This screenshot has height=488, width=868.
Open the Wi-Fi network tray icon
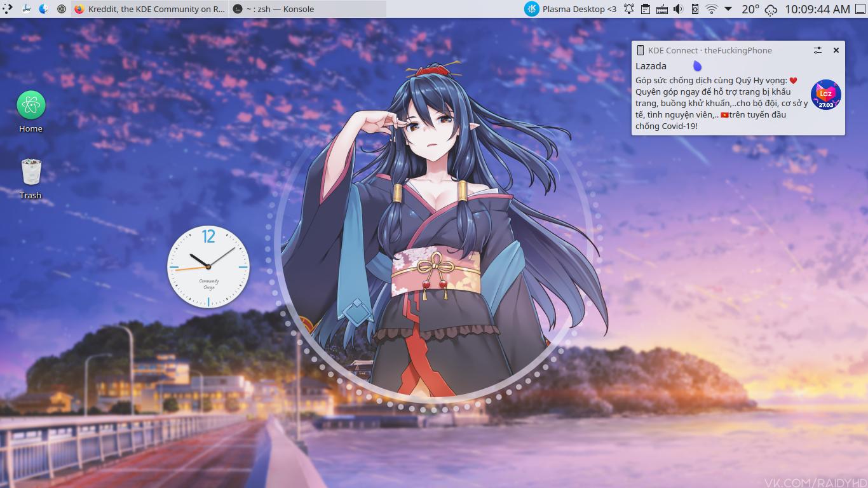712,9
